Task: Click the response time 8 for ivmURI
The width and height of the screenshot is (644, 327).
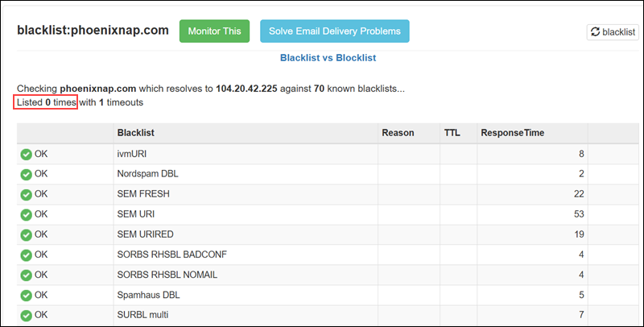Action: [x=581, y=154]
